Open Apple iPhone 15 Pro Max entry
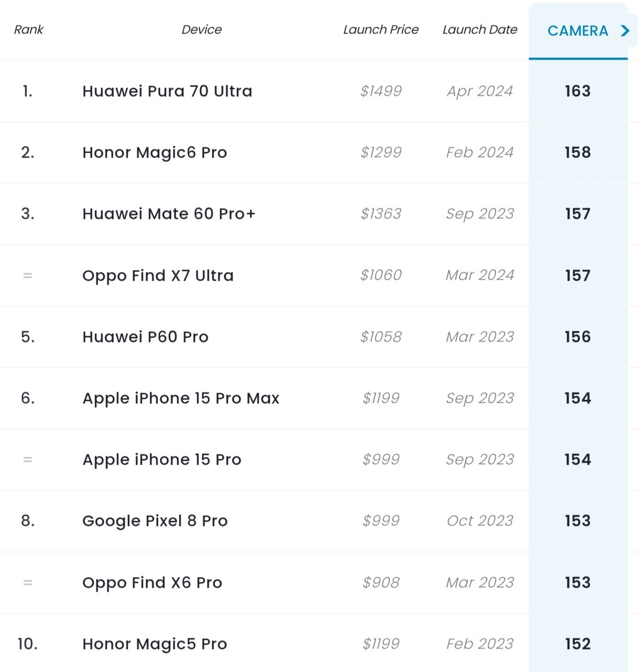642x672 pixels. click(x=181, y=399)
